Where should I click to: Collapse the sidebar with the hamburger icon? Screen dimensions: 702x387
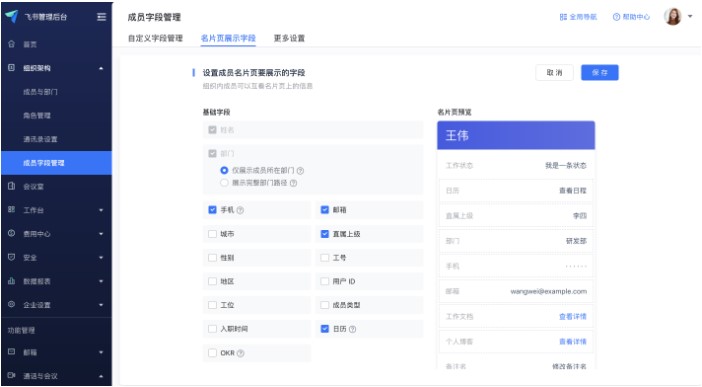pyautogui.click(x=102, y=17)
